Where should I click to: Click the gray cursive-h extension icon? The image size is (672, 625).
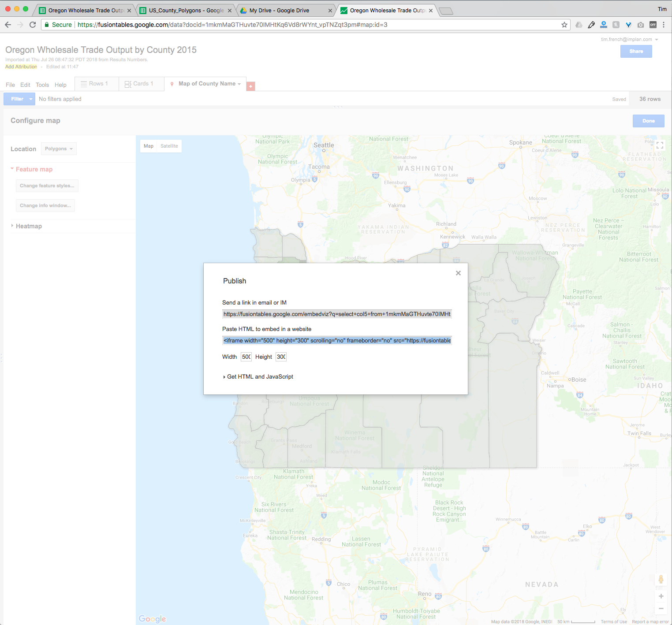(x=616, y=25)
